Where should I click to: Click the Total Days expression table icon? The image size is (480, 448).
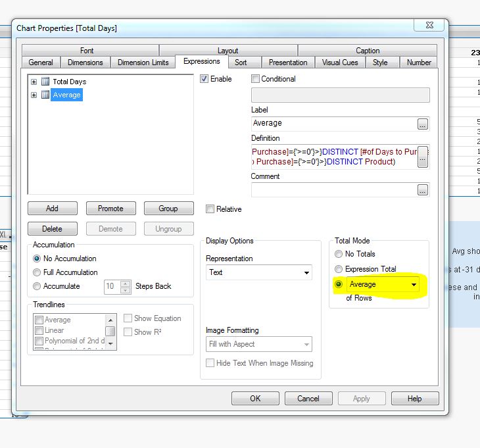point(45,82)
